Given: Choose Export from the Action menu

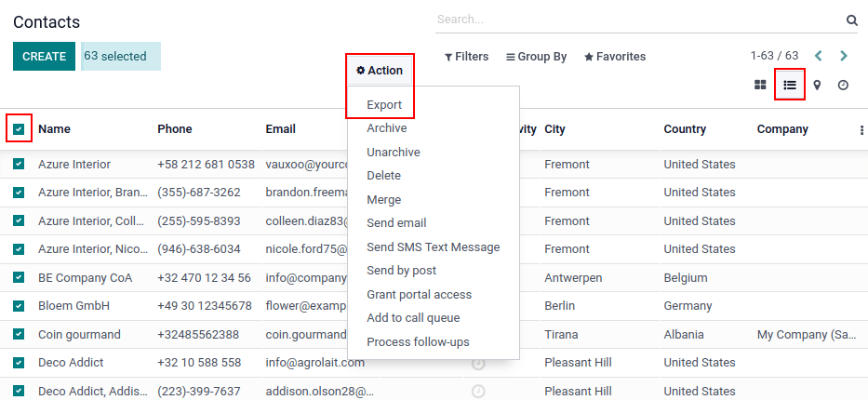Looking at the screenshot, I should pos(384,105).
